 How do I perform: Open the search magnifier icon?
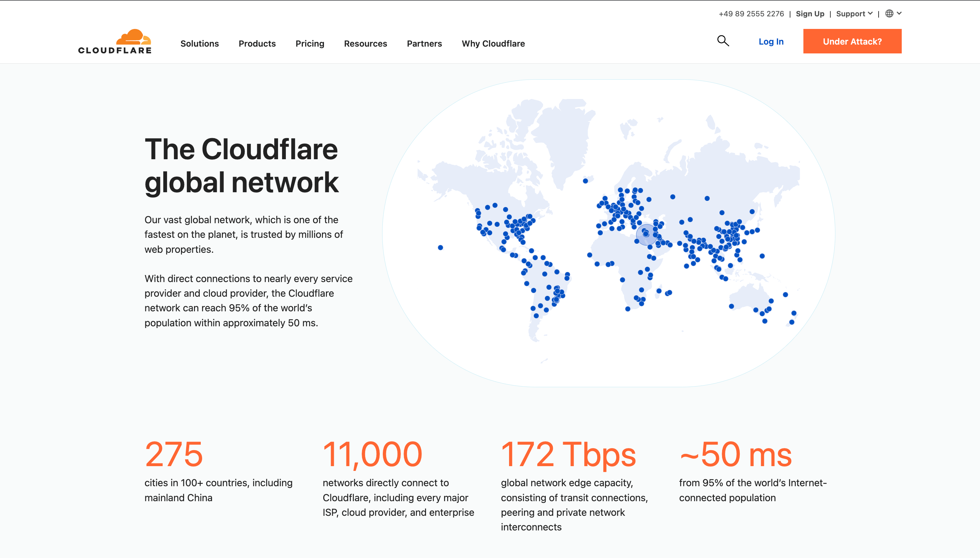723,40
